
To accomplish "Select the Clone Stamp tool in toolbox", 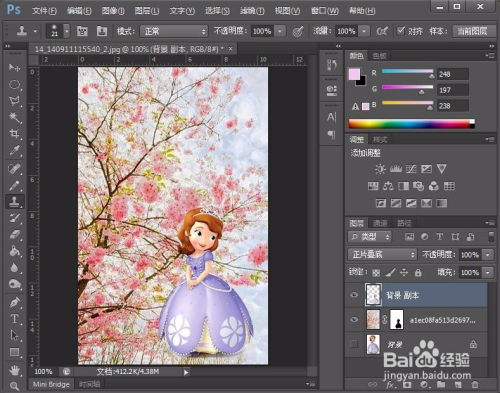I will [x=14, y=201].
